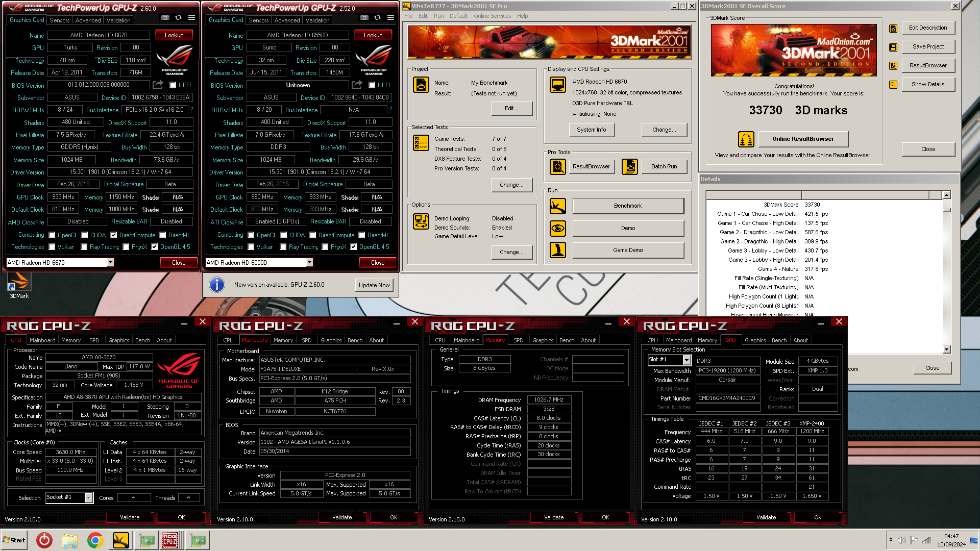Show hidden tray icons arrow
Screen dimensions: 980x551
click(x=891, y=540)
